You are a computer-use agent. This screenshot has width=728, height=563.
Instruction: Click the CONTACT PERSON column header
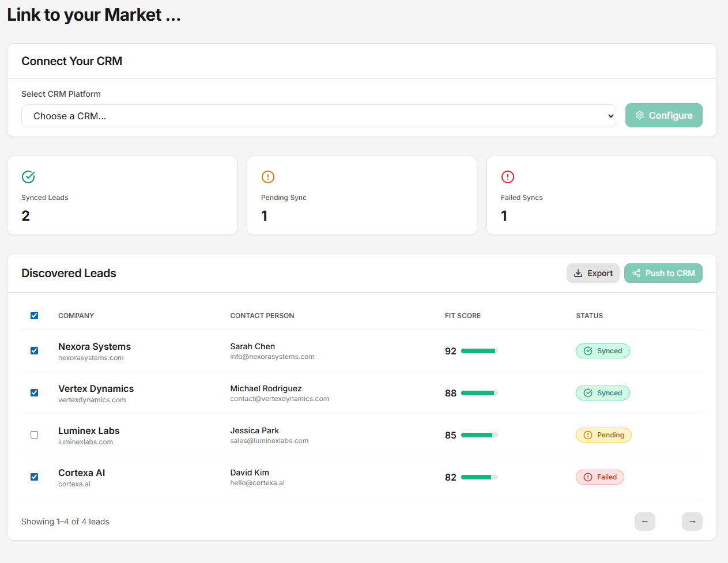[x=262, y=316]
